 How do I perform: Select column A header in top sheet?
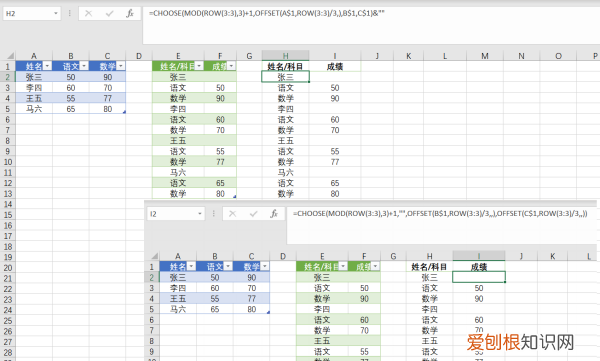(34, 56)
